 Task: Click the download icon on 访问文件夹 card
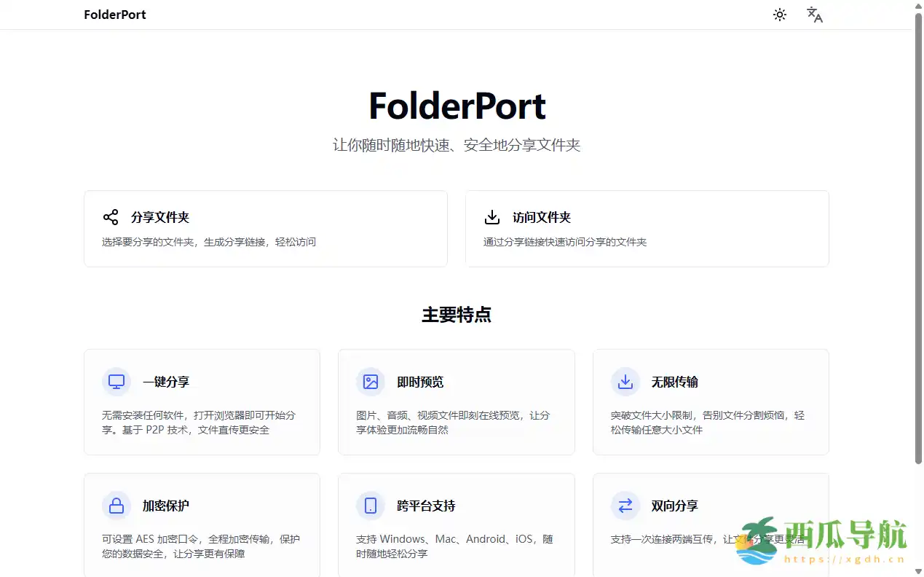tap(491, 216)
